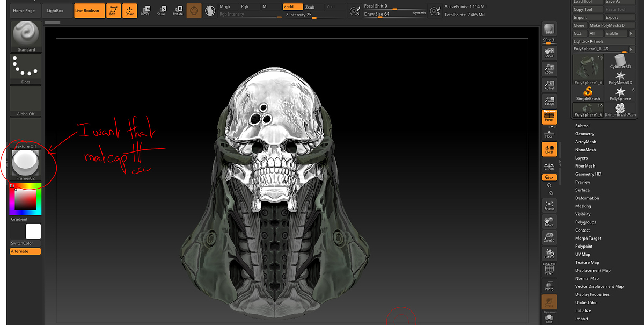The width and height of the screenshot is (644, 325).
Task: Activate the Move gizmo button in top bar
Action: tap(146, 11)
